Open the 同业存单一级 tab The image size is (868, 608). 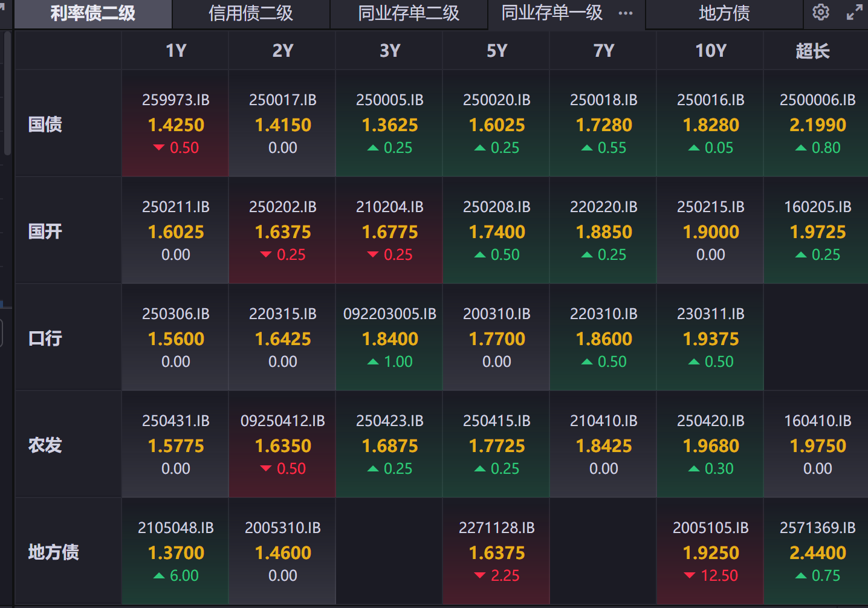point(552,13)
